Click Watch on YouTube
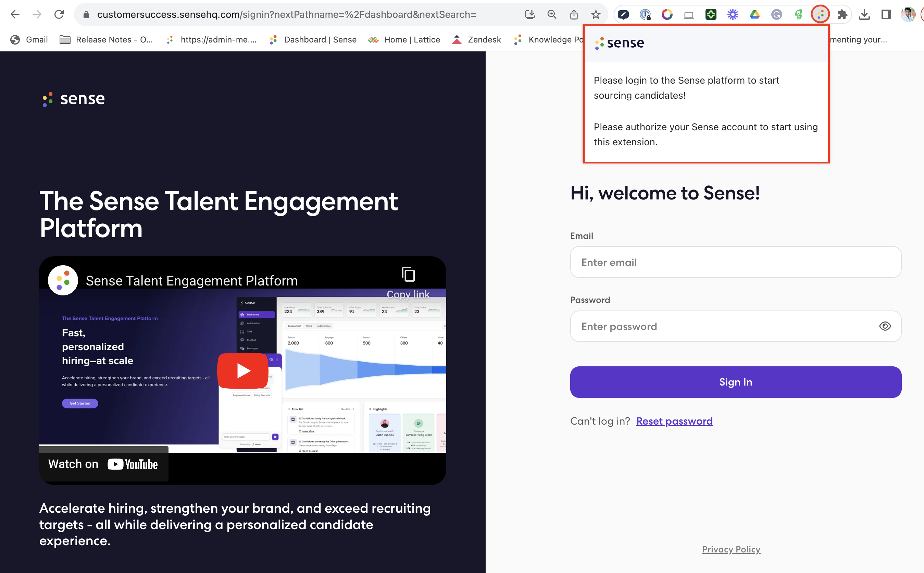 (x=103, y=464)
